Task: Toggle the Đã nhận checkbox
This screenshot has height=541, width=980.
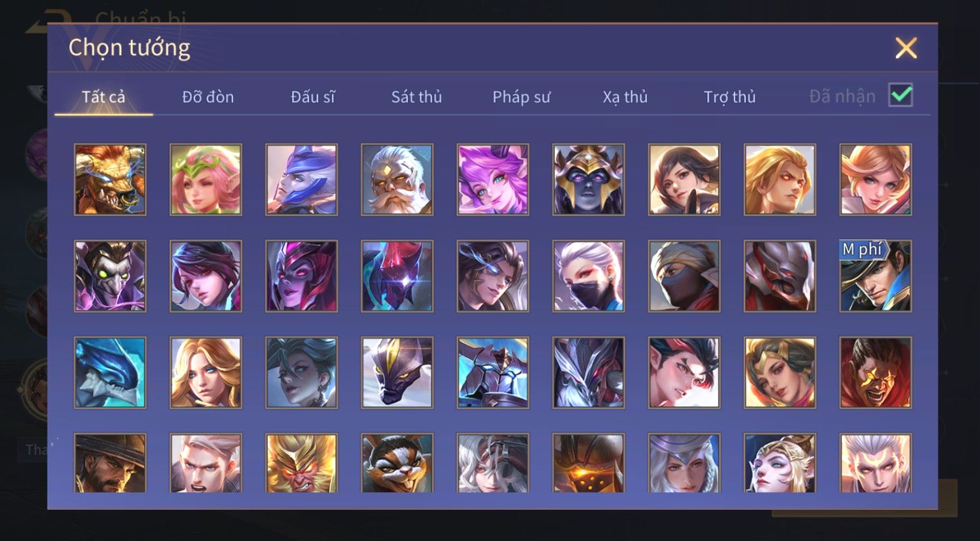Action: [901, 96]
